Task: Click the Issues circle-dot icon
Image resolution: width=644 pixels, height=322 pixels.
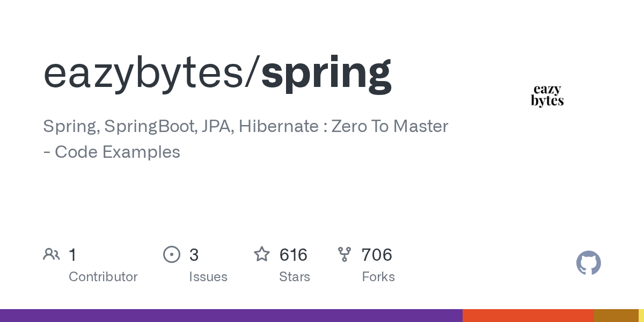Action: 171,254
